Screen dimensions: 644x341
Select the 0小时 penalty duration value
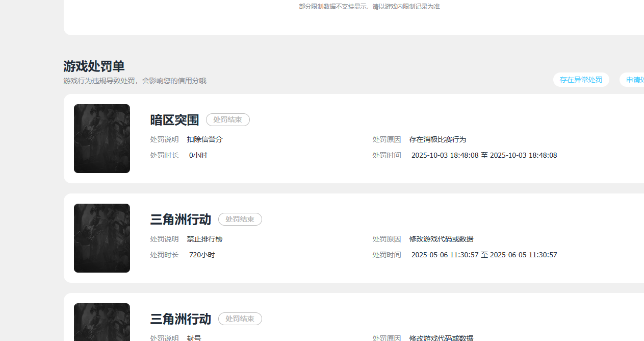click(198, 155)
